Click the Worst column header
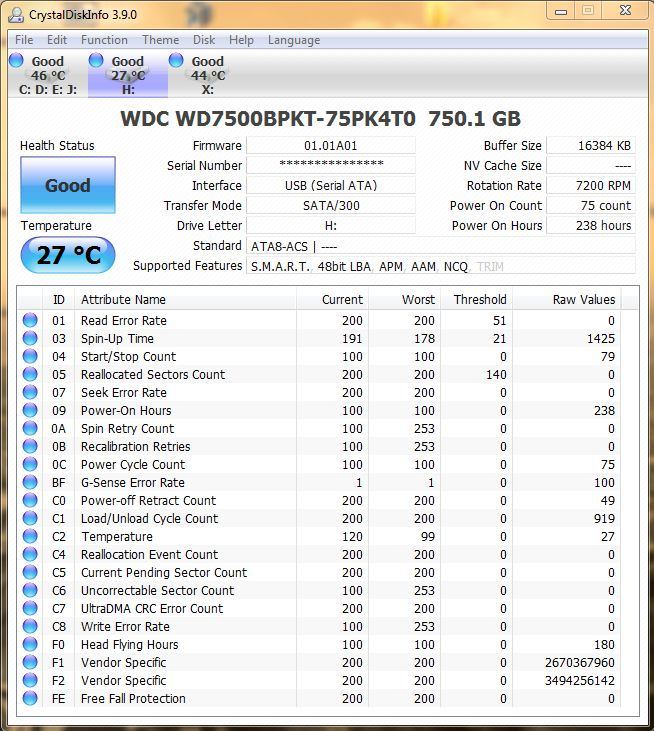The width and height of the screenshot is (654, 731). (x=405, y=299)
